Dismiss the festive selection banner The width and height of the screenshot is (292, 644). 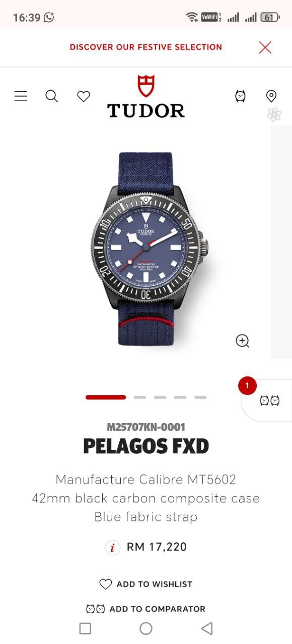pos(265,47)
